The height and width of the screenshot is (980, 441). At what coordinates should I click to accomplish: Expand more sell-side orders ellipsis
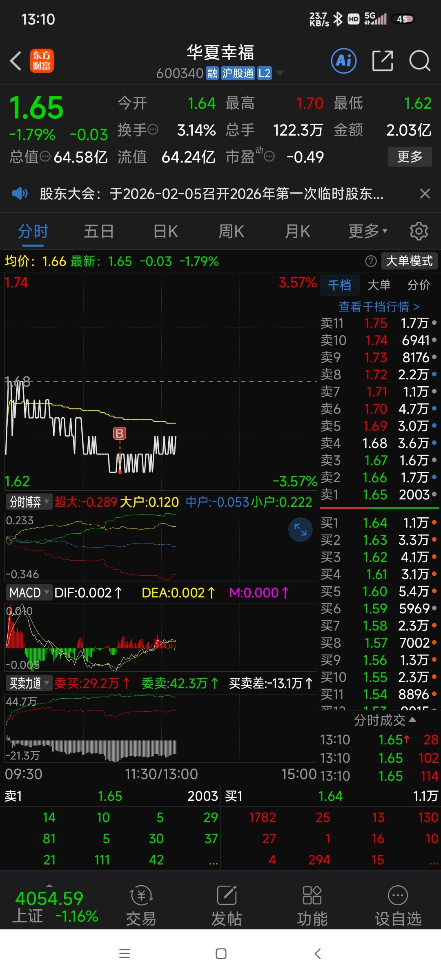coord(213,860)
